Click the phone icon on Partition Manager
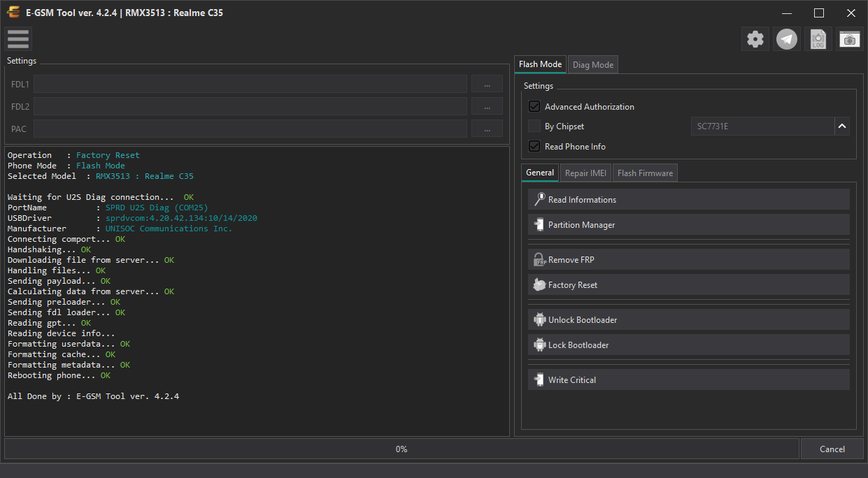 pyautogui.click(x=539, y=224)
